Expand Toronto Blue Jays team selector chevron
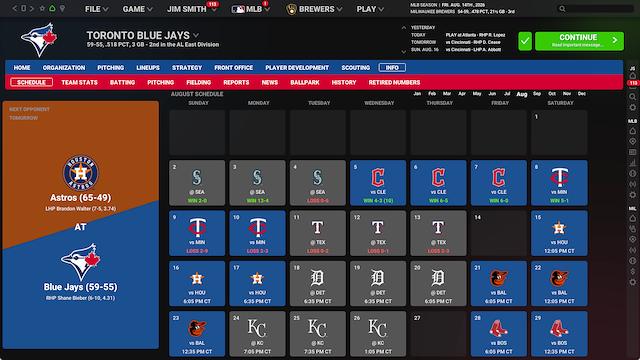This screenshot has width=640, height=360. pos(196,36)
